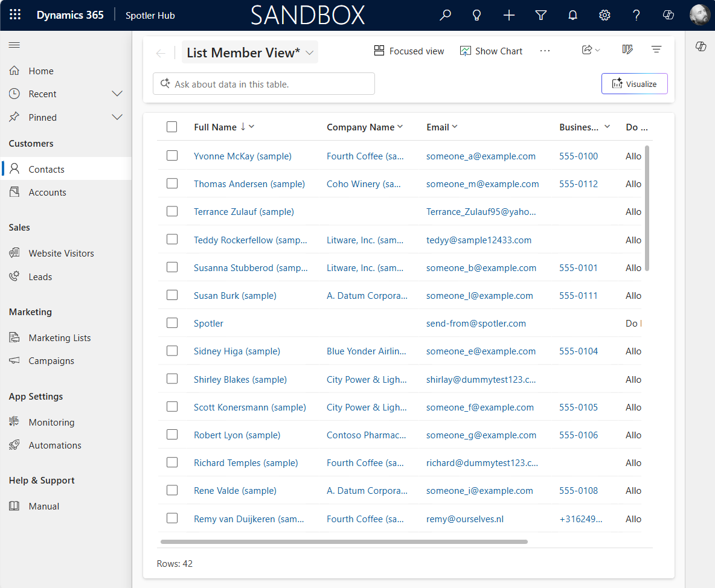715x588 pixels.
Task: Open the edit columns icon
Action: coord(627,50)
